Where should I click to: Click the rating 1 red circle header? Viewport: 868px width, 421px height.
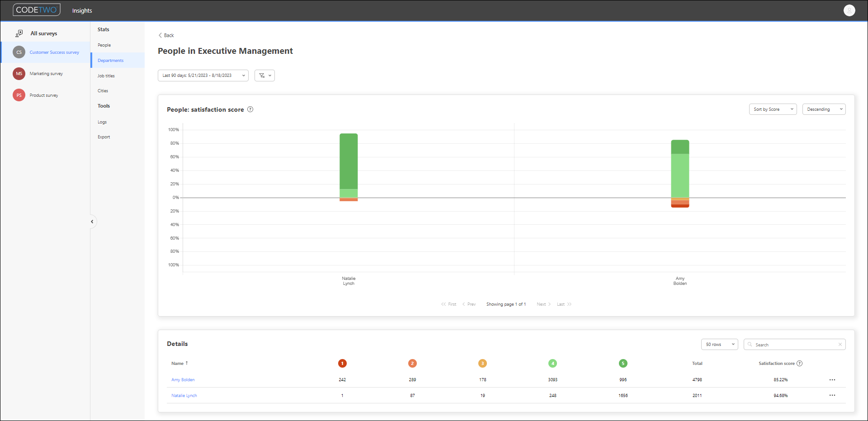[x=342, y=364]
